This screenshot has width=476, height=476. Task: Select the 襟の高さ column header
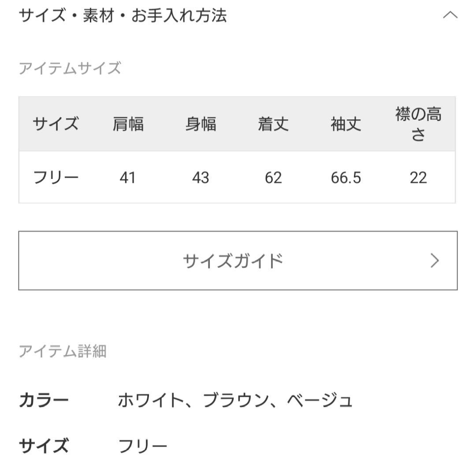click(418, 124)
